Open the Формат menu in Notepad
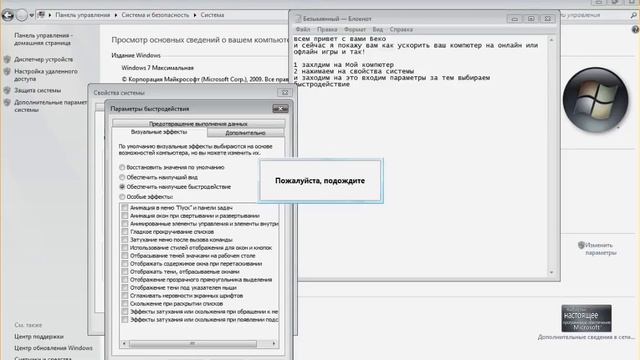Screen dimensions: 640x360 pyautogui.click(x=355, y=29)
